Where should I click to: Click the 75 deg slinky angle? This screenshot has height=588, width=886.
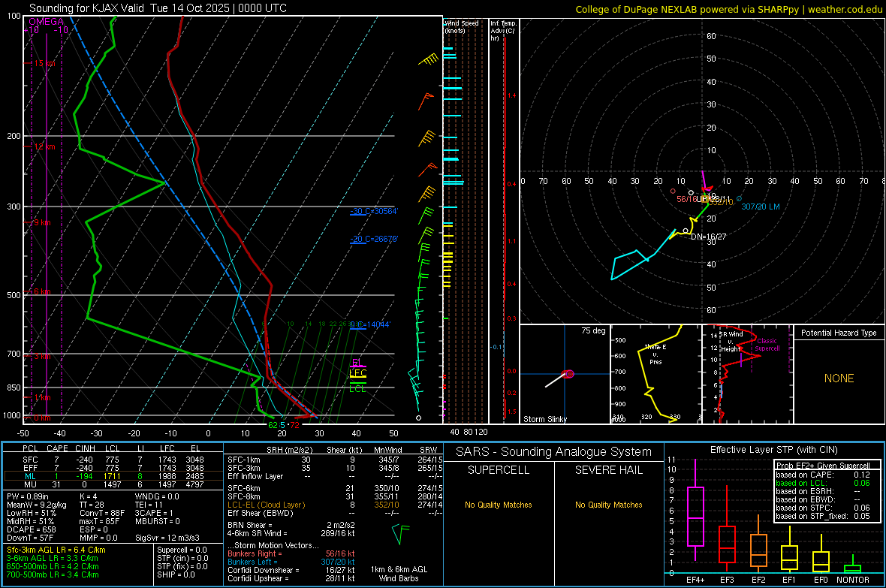pos(593,330)
